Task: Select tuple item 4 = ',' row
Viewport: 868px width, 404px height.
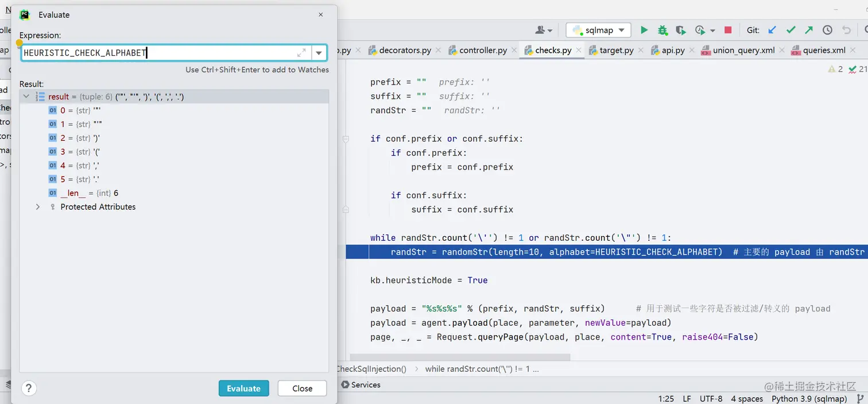Action: [x=174, y=166]
